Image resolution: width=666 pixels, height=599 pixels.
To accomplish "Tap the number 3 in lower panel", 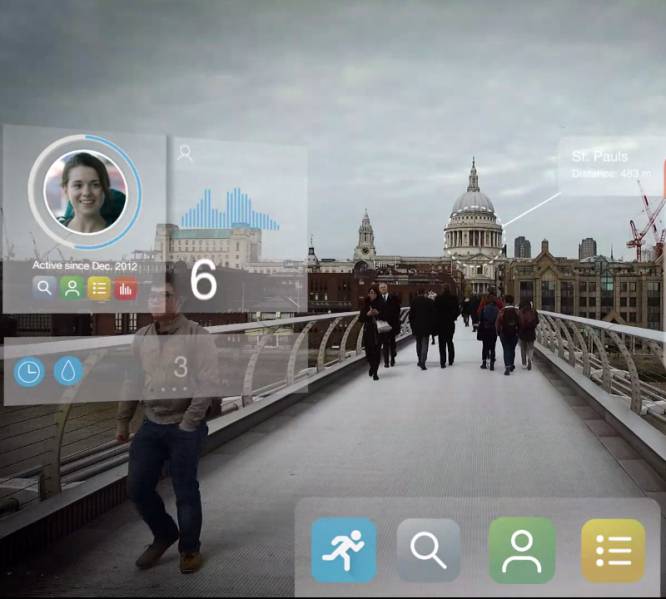I will 181,367.
